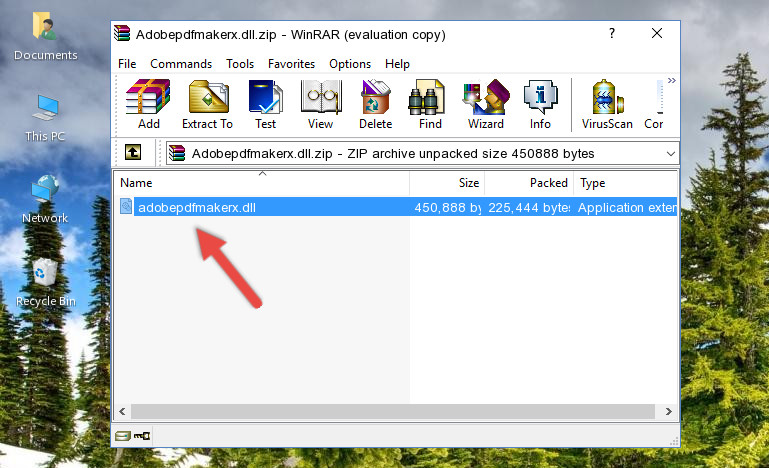Click the Extract To toolbar icon
The image size is (769, 468).
point(207,104)
